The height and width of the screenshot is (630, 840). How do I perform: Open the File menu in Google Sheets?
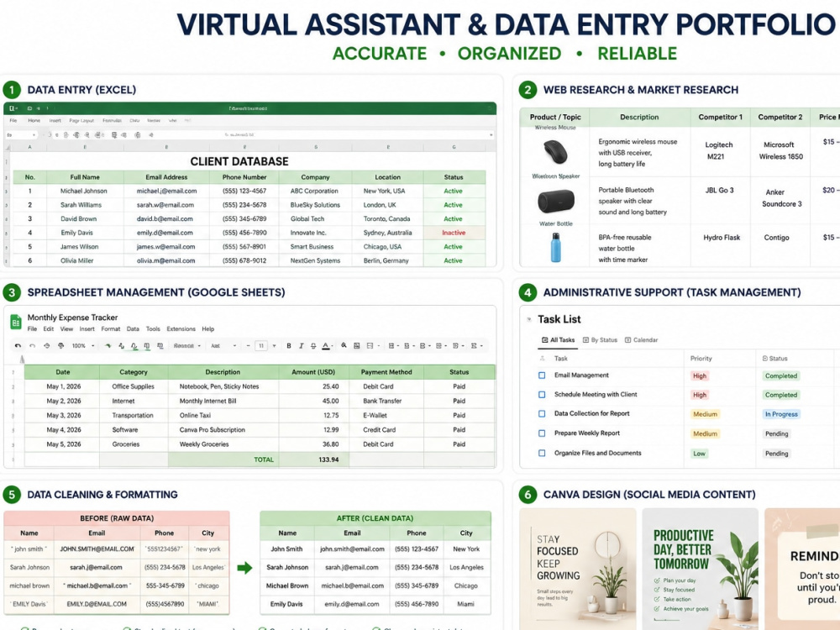(x=32, y=329)
